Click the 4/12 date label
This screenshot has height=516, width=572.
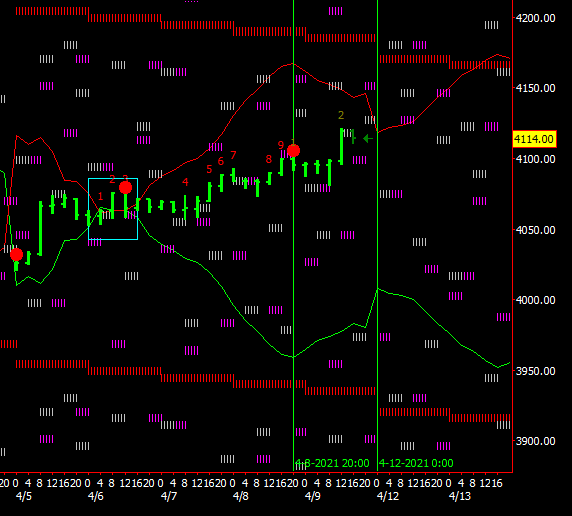[x=388, y=496]
